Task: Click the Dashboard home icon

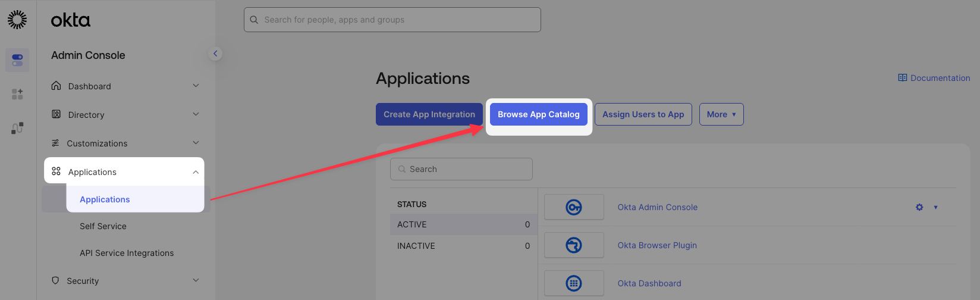Action: click(x=56, y=86)
